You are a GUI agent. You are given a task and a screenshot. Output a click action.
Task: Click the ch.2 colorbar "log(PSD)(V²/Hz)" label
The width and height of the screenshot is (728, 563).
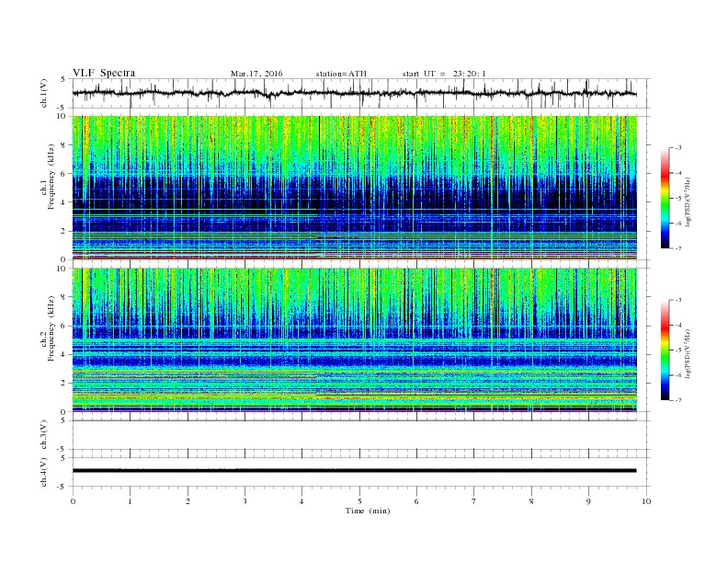click(688, 353)
